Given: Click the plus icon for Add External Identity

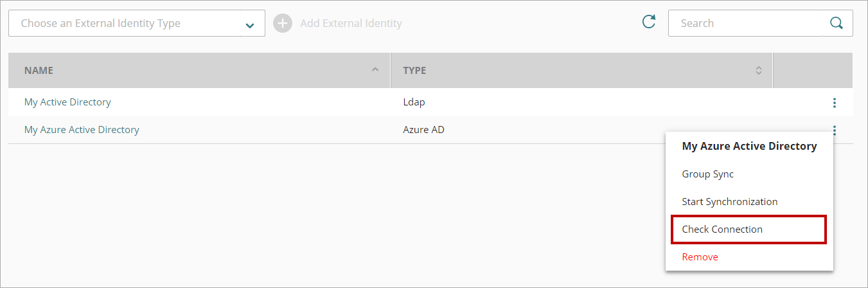Looking at the screenshot, I should (282, 23).
